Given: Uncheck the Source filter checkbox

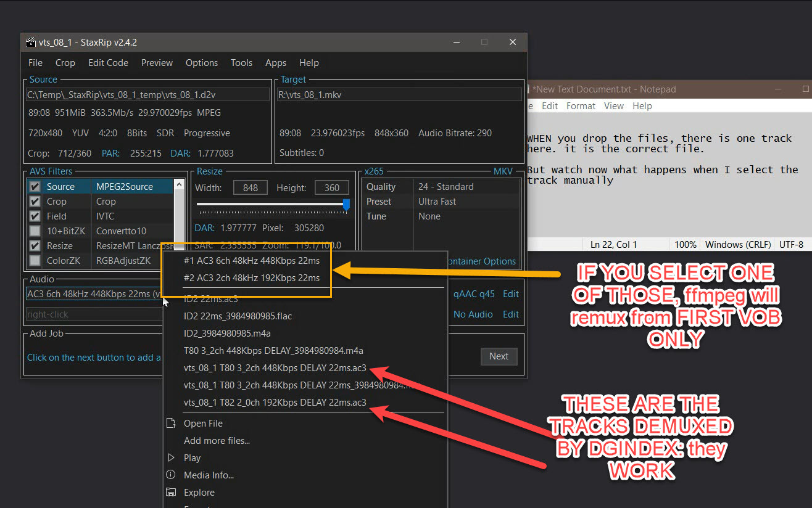Looking at the screenshot, I should pos(35,187).
